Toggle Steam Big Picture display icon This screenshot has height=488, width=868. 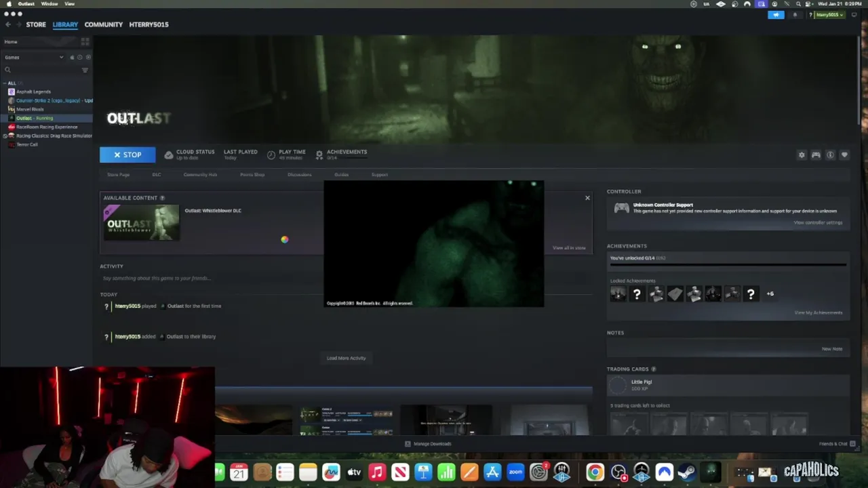coord(854,14)
